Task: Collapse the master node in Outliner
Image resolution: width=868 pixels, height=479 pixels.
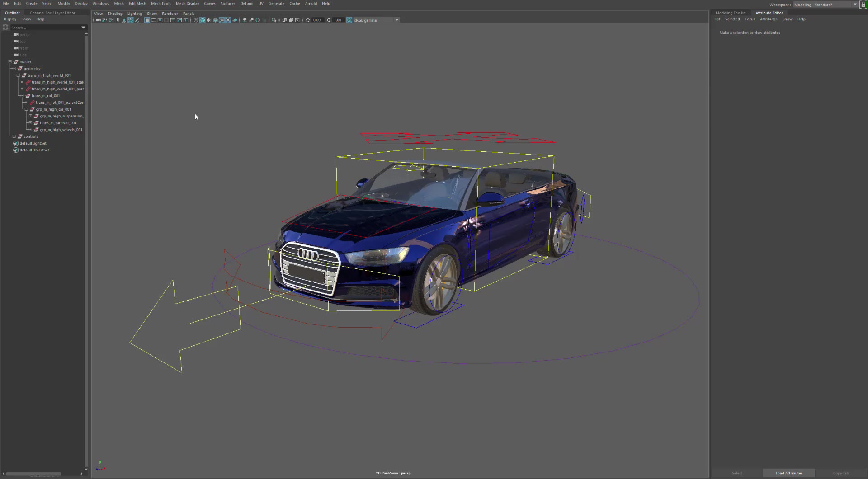Action: pos(10,62)
